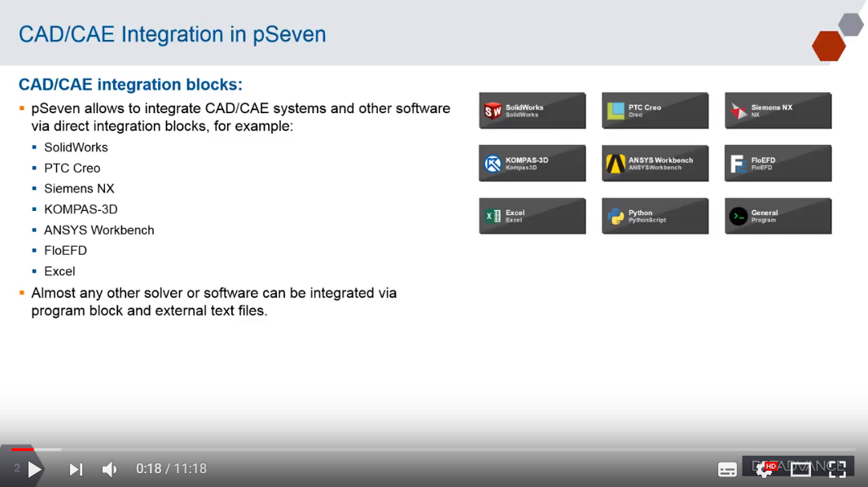The image size is (868, 487).
Task: Click the ANSYS Workbench block
Action: pos(655,164)
